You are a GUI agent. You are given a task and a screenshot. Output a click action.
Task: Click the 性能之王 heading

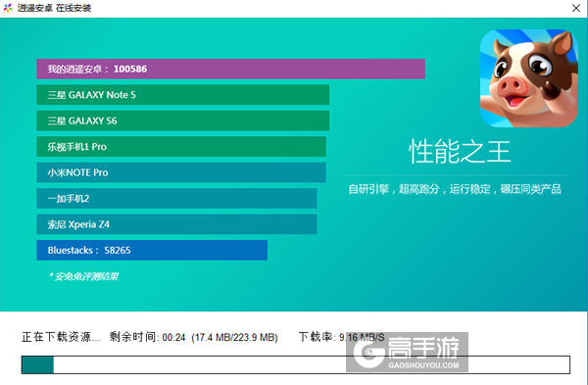pos(460,152)
